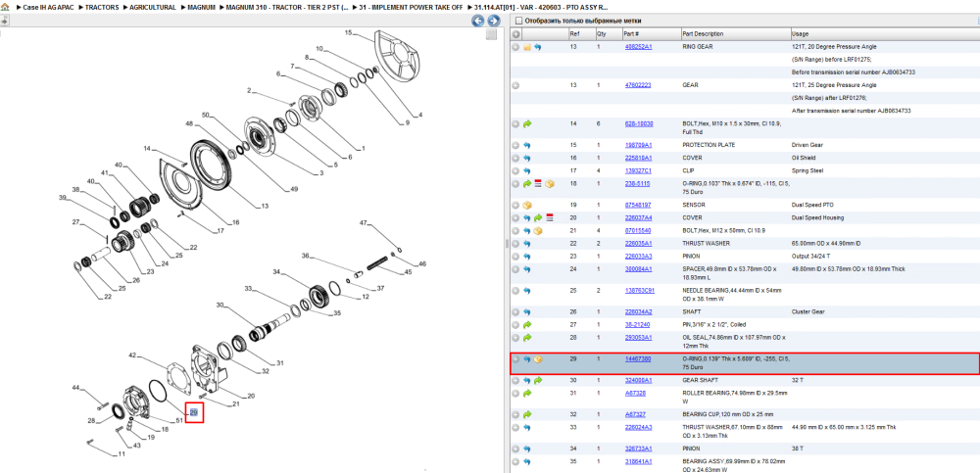
Task: Click the Usage column header
Action: coord(884,33)
